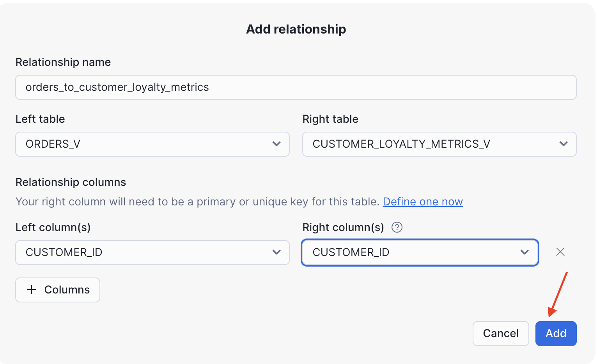This screenshot has height=364, width=599.
Task: Click the plus icon on the Columns button
Action: [31, 290]
